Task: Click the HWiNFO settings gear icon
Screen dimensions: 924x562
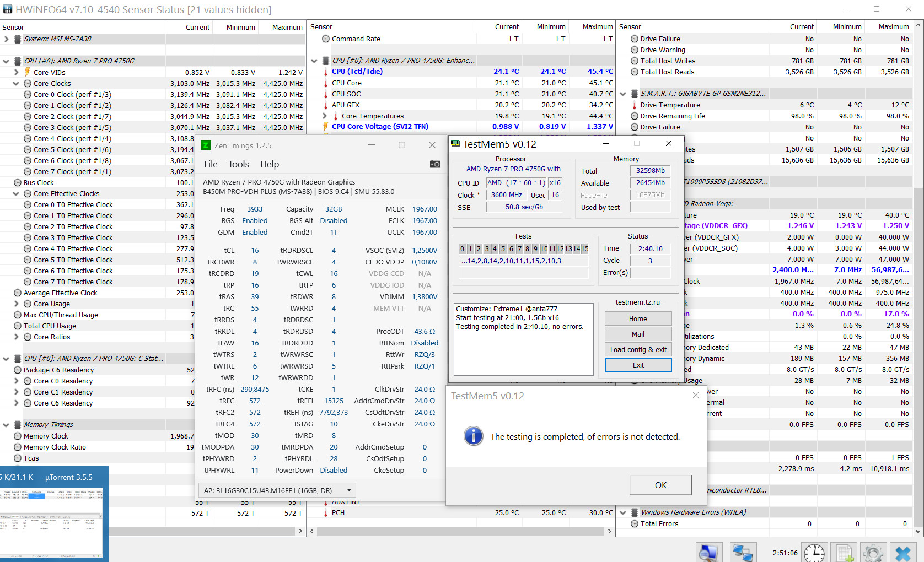Action: click(x=873, y=553)
